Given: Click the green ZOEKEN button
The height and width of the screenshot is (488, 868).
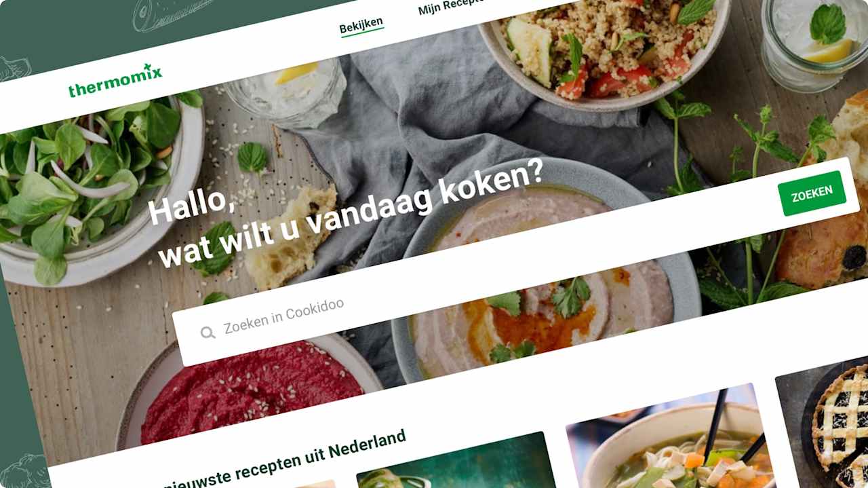Looking at the screenshot, I should [x=812, y=193].
